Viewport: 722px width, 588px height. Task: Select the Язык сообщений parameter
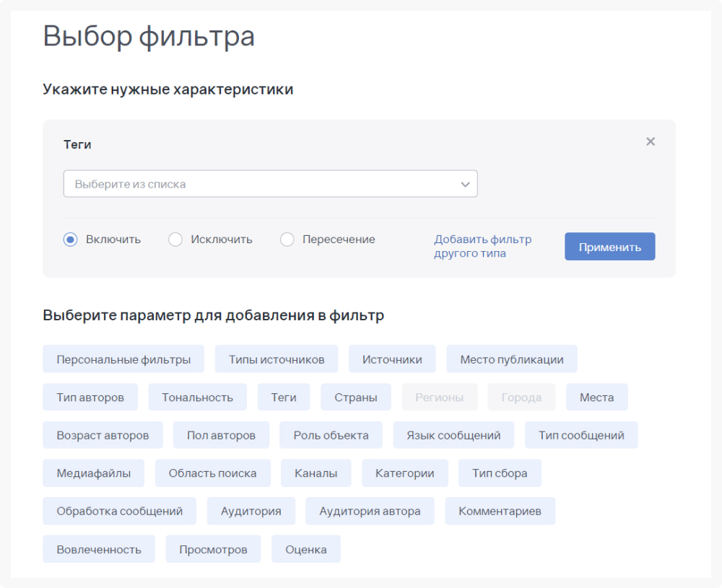coord(453,435)
